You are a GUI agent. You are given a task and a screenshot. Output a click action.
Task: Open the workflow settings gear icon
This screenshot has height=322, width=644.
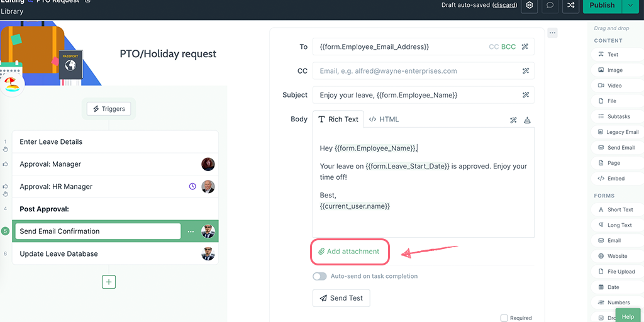(x=530, y=5)
